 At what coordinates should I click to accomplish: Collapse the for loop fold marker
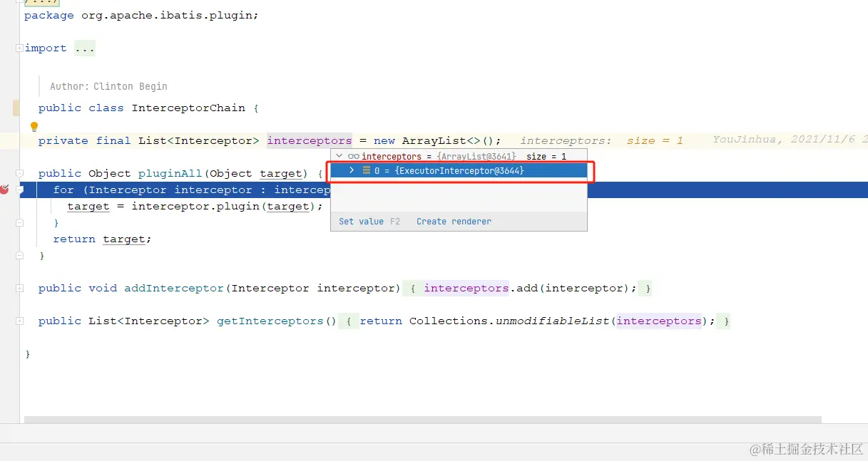[x=21, y=190]
